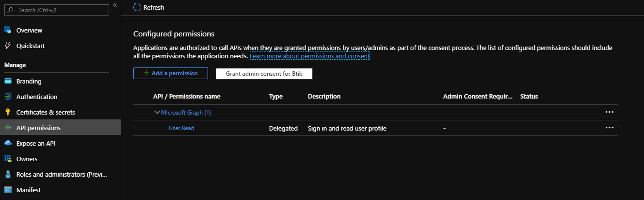Viewport: 644px width, 200px height.
Task: Click the Certificates & secrets key icon
Action: [x=8, y=112]
